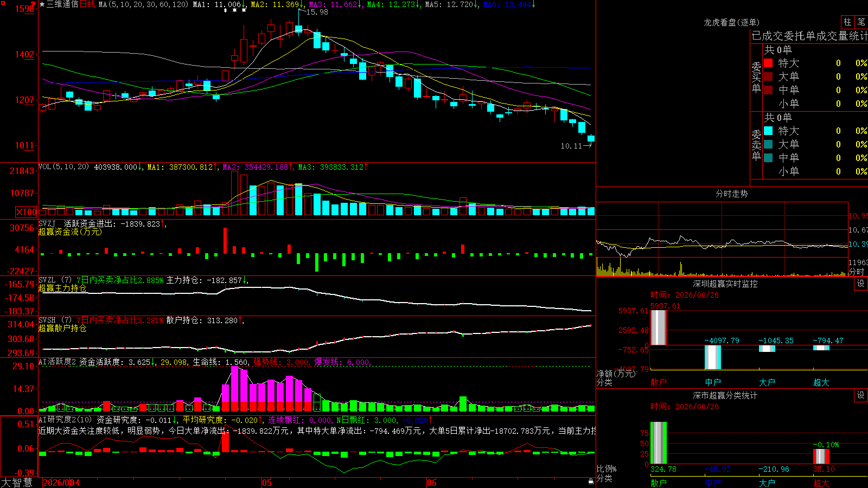The image size is (868, 488).
Task: Click the 已成交委托单成交量统计 header
Action: [x=809, y=36]
